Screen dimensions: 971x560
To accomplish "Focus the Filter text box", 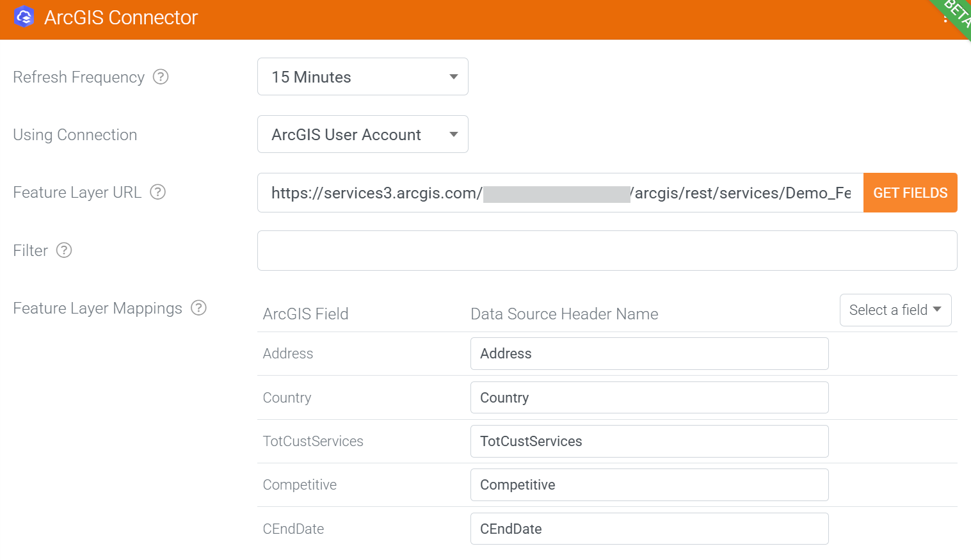I will tap(607, 250).
